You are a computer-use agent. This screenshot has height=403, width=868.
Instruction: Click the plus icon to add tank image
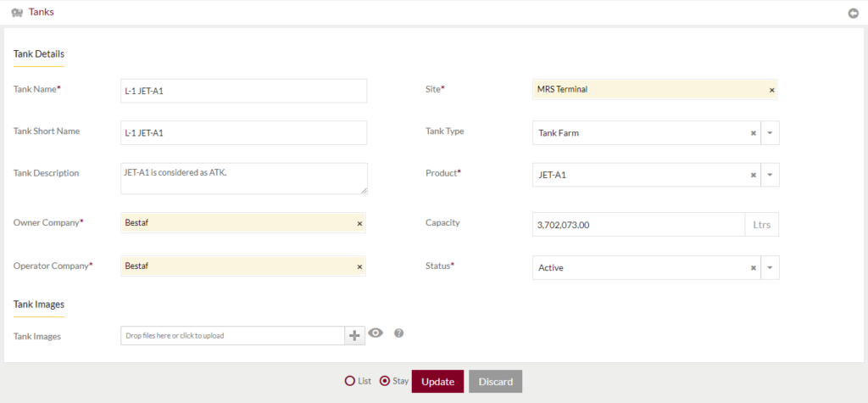click(355, 335)
